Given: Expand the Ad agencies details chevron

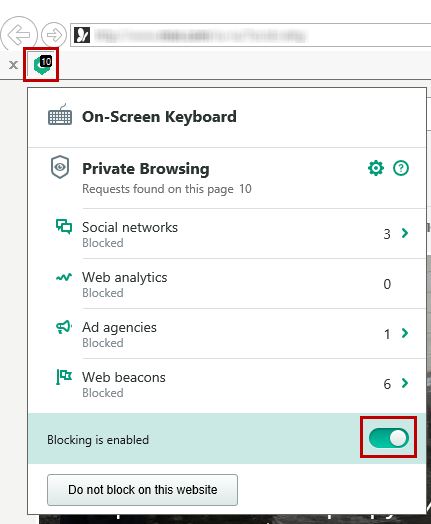Looking at the screenshot, I should (x=405, y=333).
